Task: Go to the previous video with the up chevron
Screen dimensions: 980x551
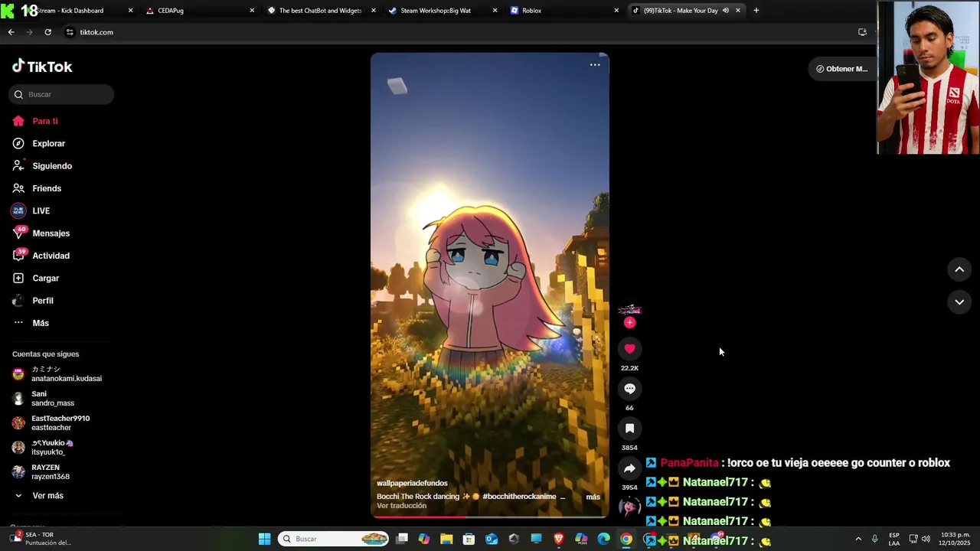Action: 959,269
